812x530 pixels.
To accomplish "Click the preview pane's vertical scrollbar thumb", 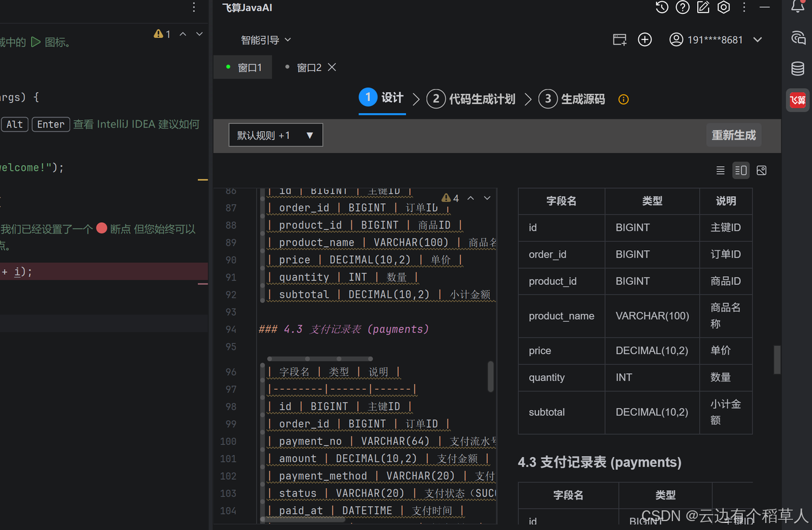I will click(x=777, y=360).
